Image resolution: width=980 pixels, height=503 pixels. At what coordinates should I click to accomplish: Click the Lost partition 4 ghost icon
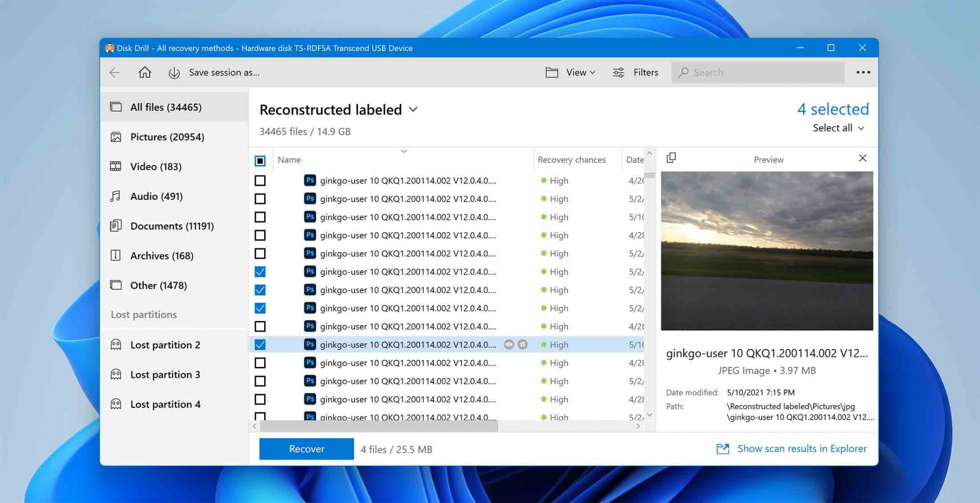116,404
